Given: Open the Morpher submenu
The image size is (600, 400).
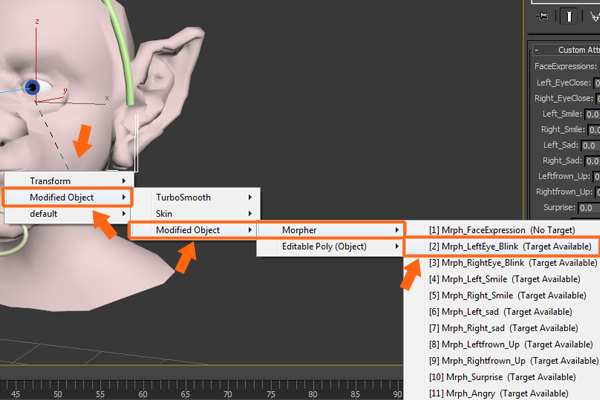Looking at the screenshot, I should [330, 230].
